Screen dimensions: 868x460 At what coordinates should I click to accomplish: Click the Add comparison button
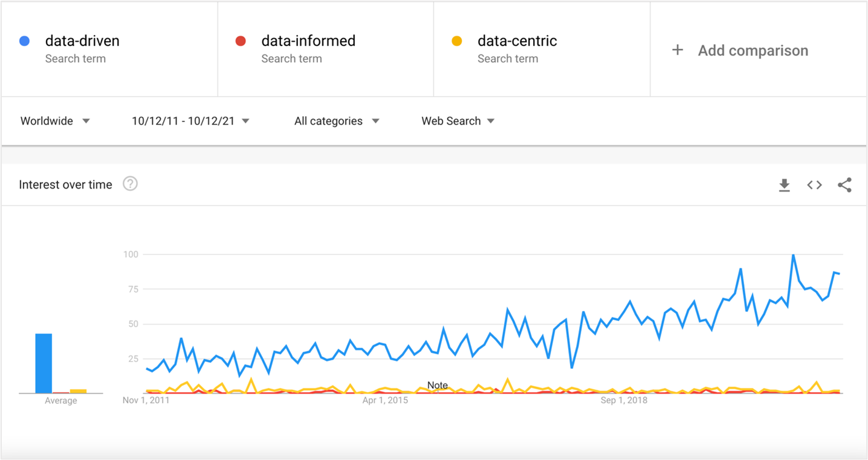click(x=753, y=51)
